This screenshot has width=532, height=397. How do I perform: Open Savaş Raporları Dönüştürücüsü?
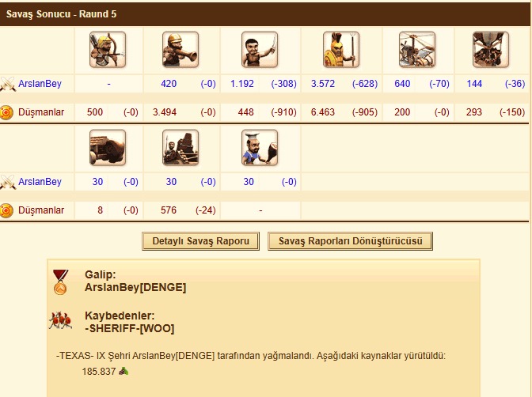tap(350, 241)
